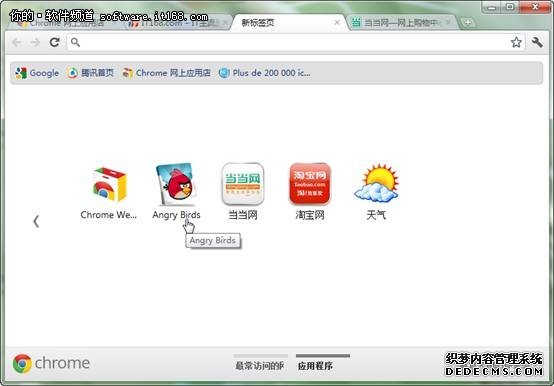Image resolution: width=554 pixels, height=386 pixels.
Task: Click the Angry Birds label text
Action: 176,215
